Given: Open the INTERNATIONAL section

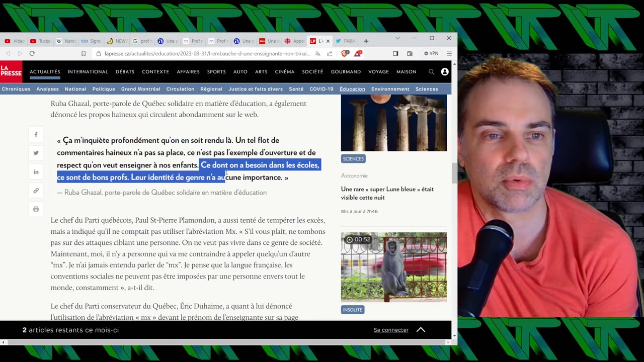Looking at the screenshot, I should tap(88, 72).
